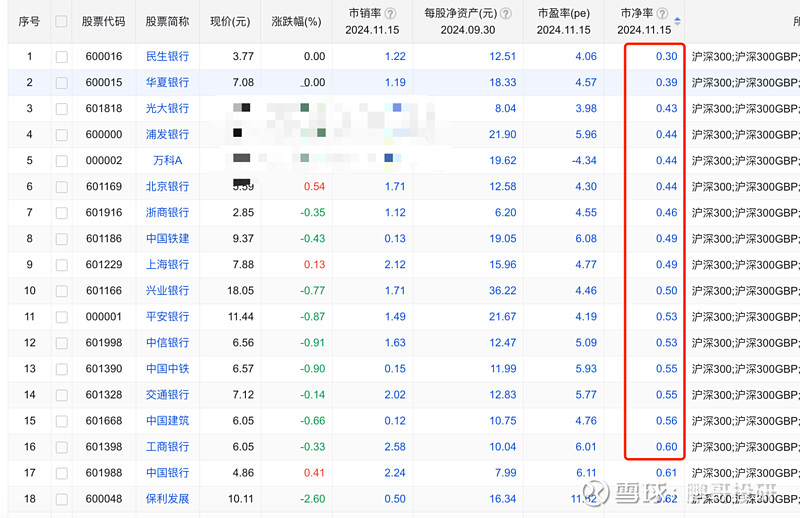The height and width of the screenshot is (518, 800).
Task: Open the 中国建筑 stock link
Action: coord(167,421)
